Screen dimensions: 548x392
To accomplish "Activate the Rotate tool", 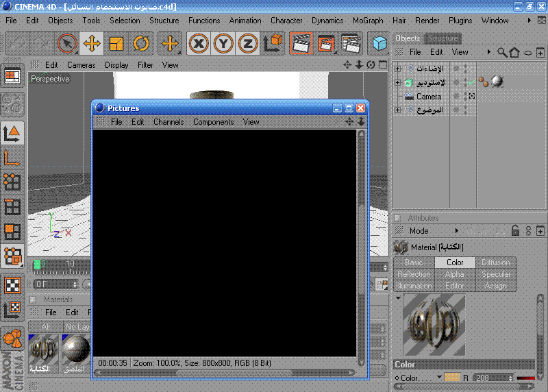I will 141,44.
